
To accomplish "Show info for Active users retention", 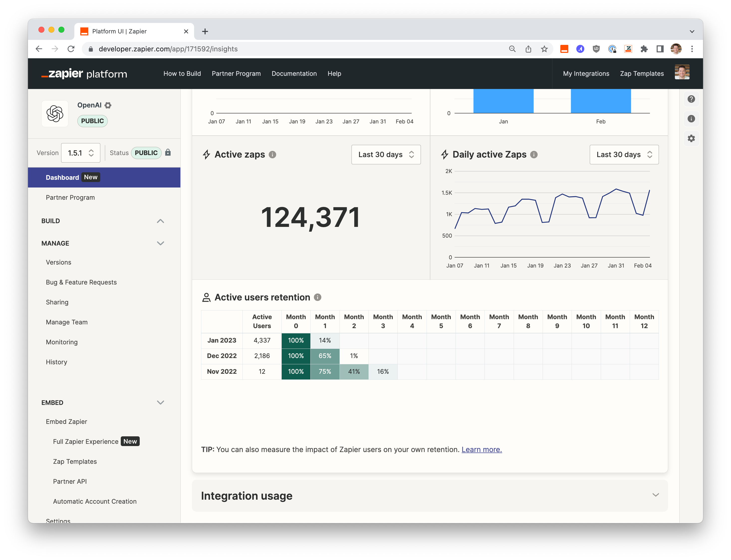I will [x=318, y=297].
